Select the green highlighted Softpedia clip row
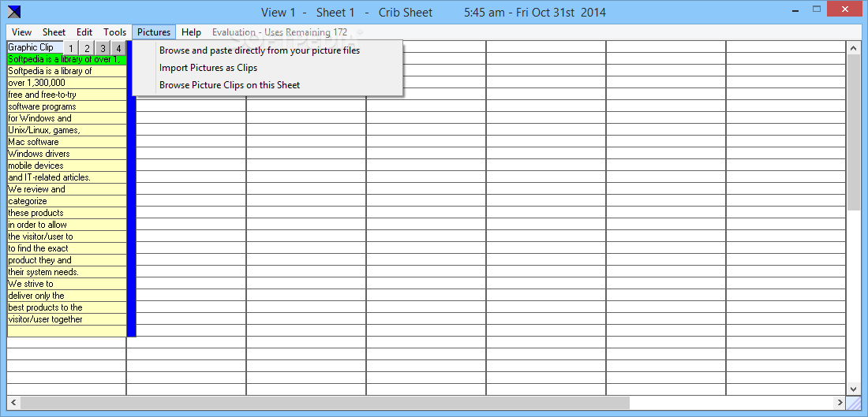The image size is (868, 417). (67, 59)
